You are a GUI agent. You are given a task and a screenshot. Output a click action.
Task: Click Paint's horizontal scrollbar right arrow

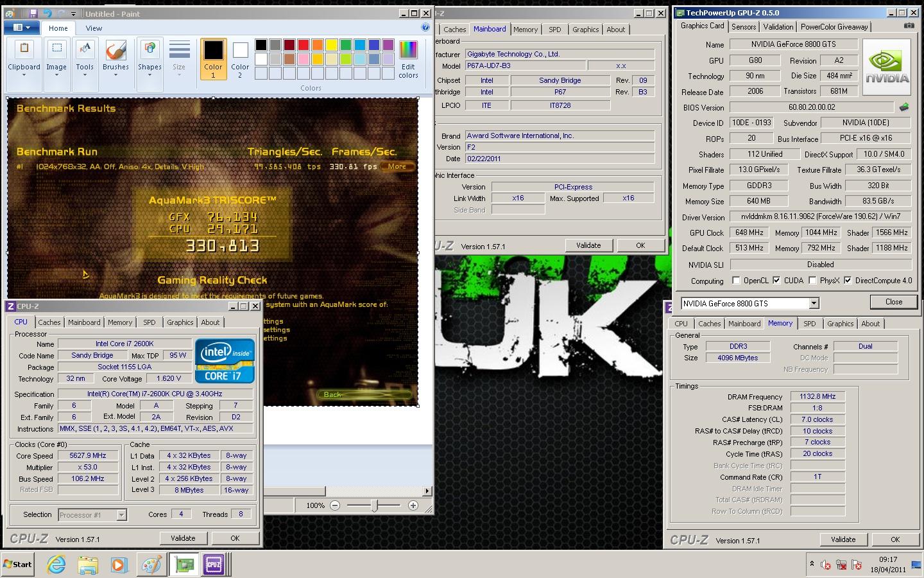coord(427,491)
